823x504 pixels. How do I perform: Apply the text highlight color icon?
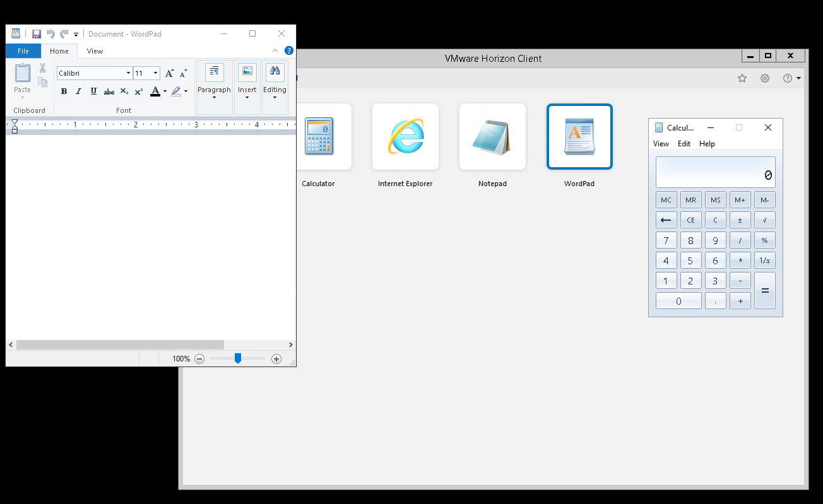(x=176, y=91)
